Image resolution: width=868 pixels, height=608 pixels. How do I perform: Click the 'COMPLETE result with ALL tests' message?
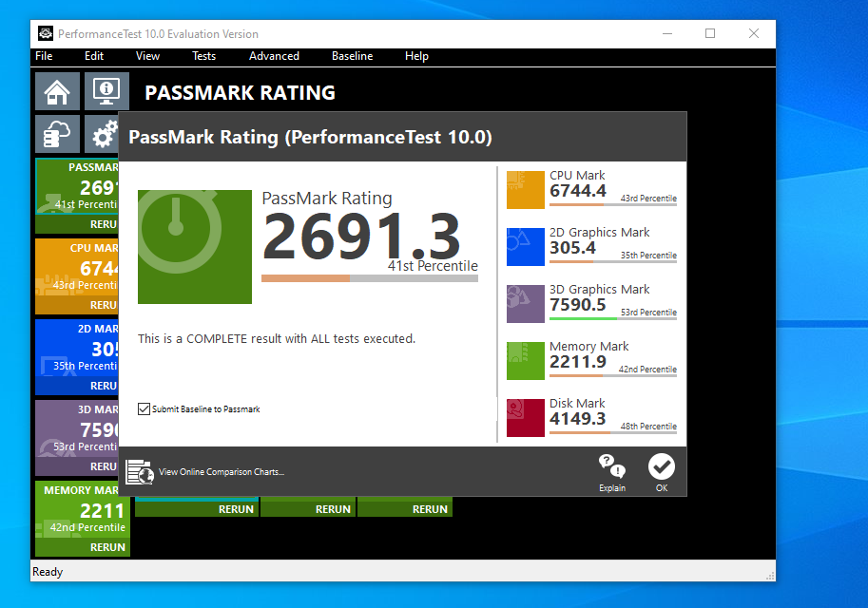coord(277,338)
